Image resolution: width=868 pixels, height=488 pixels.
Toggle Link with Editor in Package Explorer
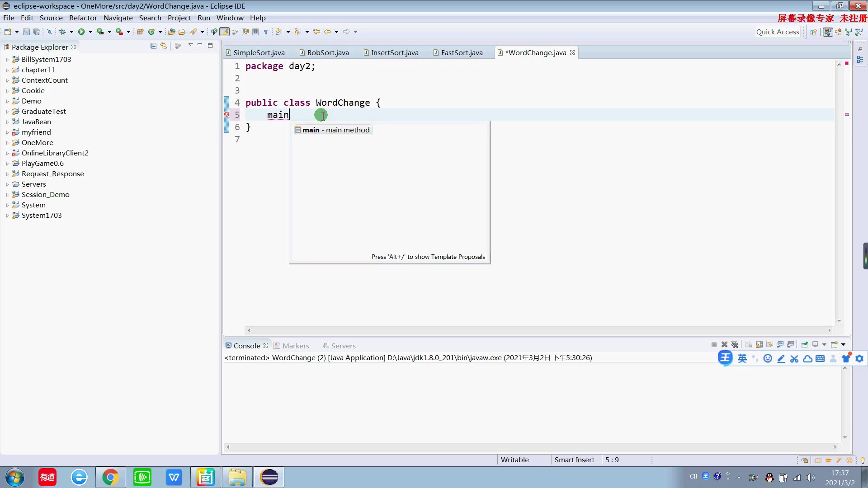click(x=164, y=46)
